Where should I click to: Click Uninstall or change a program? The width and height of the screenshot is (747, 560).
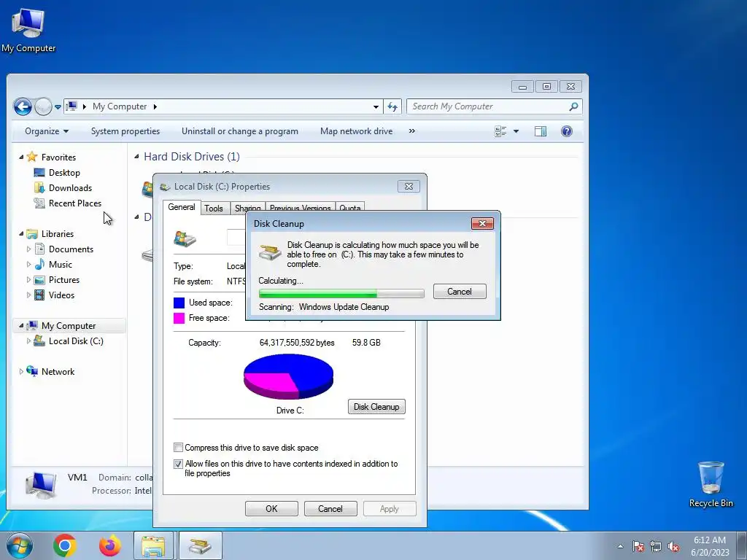tap(239, 131)
